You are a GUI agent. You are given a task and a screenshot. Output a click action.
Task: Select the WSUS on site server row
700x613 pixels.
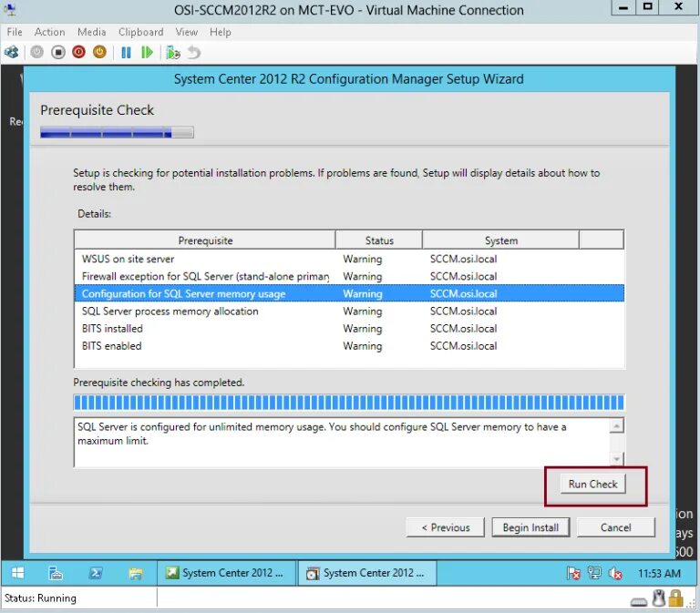coord(350,259)
